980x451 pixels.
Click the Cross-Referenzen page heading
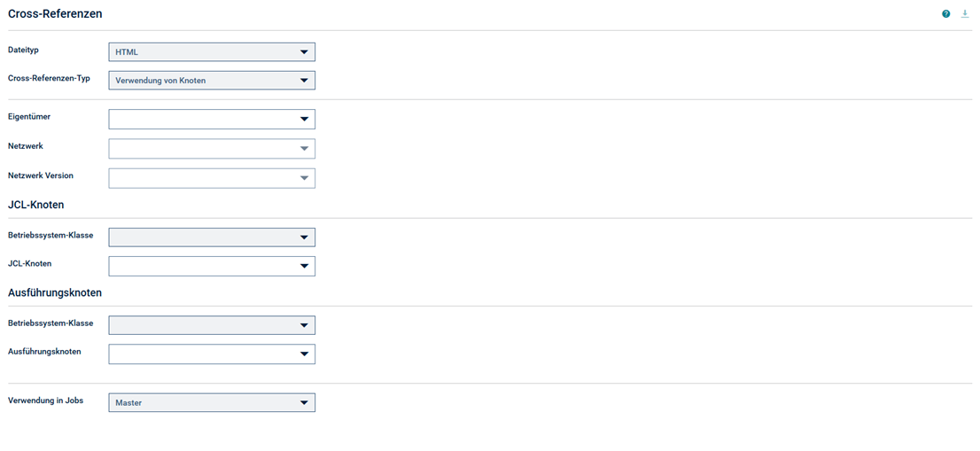coord(55,13)
